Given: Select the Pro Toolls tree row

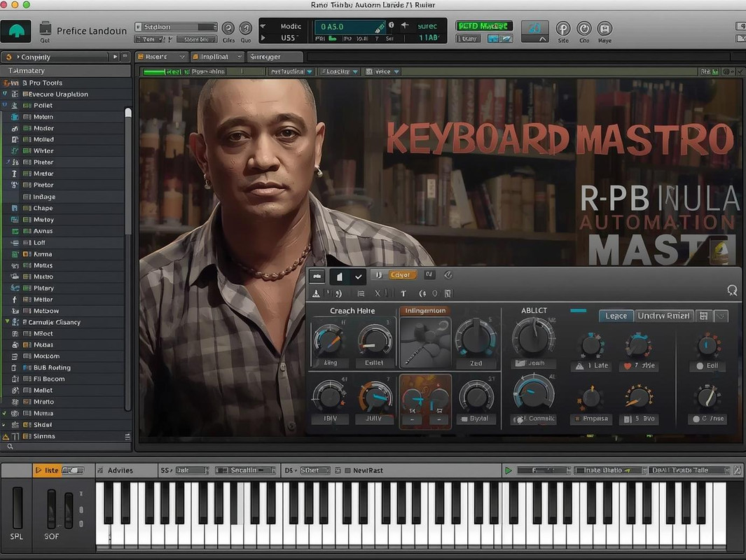Looking at the screenshot, I should click(x=66, y=83).
